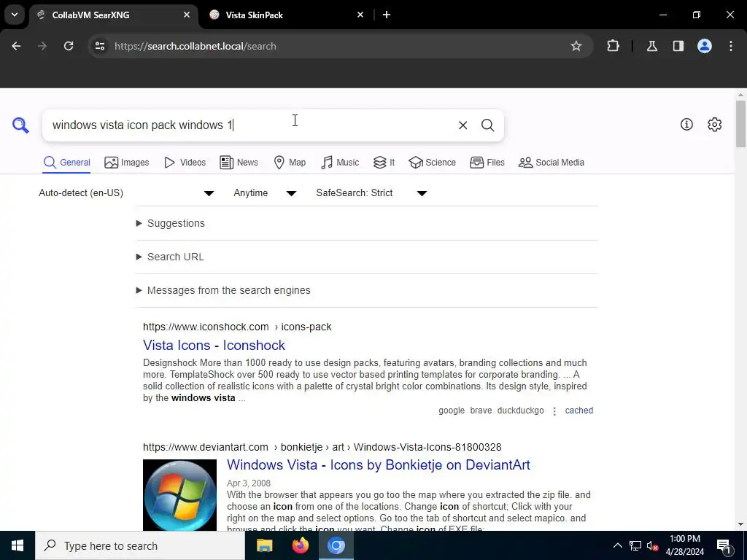The height and width of the screenshot is (560, 747).
Task: Click the SearXNG magnifier logo
Action: click(x=20, y=125)
